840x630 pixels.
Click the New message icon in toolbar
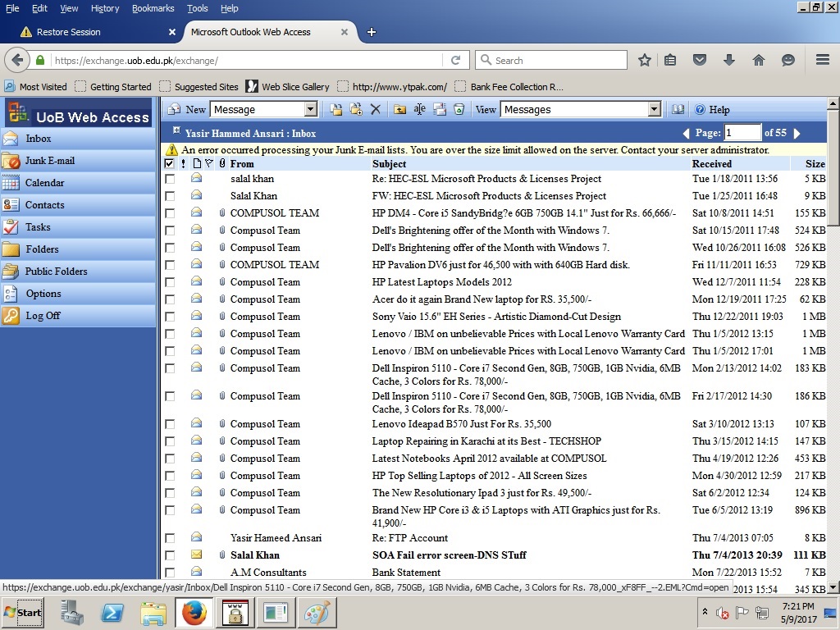pyautogui.click(x=174, y=109)
